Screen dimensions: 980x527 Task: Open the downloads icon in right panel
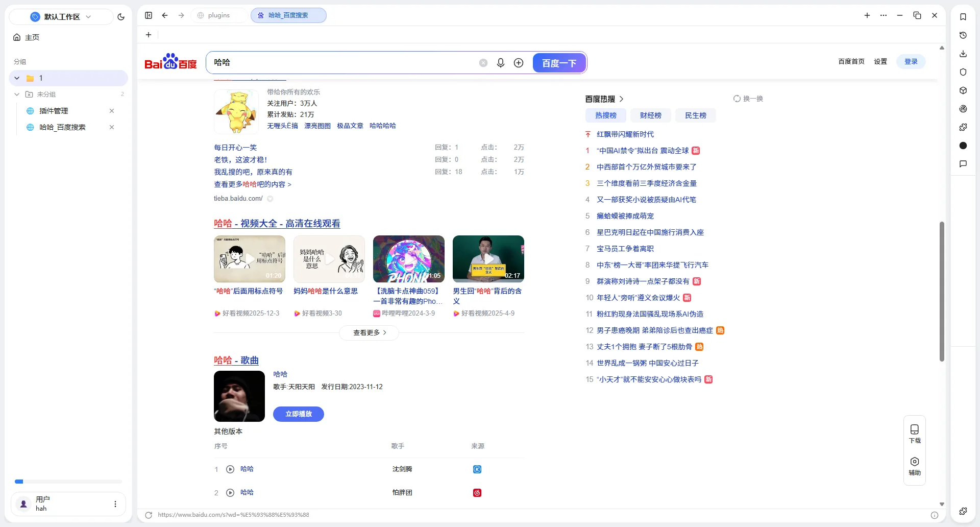[x=963, y=54]
